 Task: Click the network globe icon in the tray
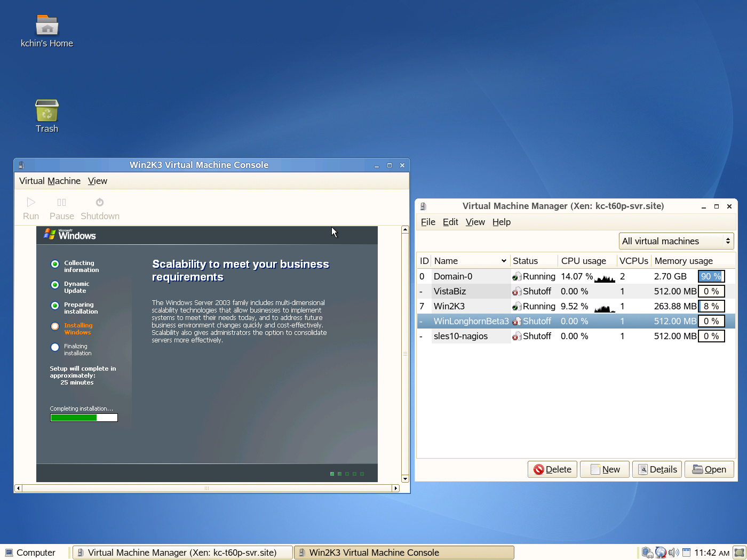coord(661,553)
